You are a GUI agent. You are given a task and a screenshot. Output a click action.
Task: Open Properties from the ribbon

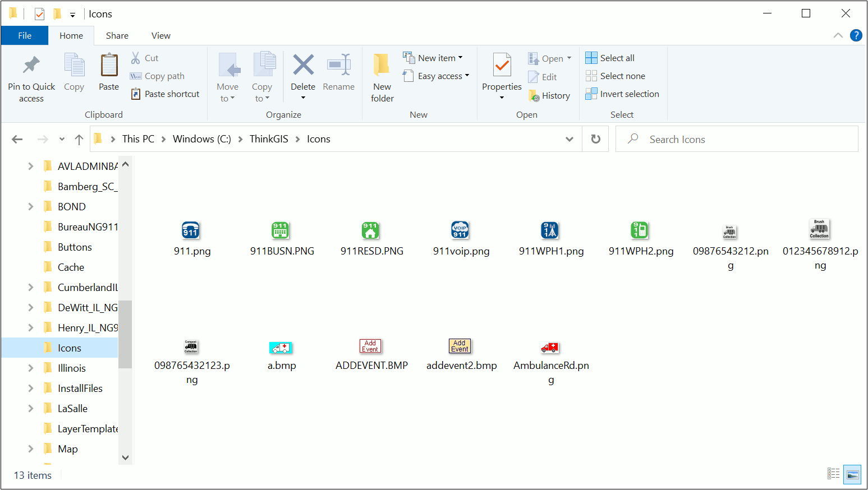[502, 66]
